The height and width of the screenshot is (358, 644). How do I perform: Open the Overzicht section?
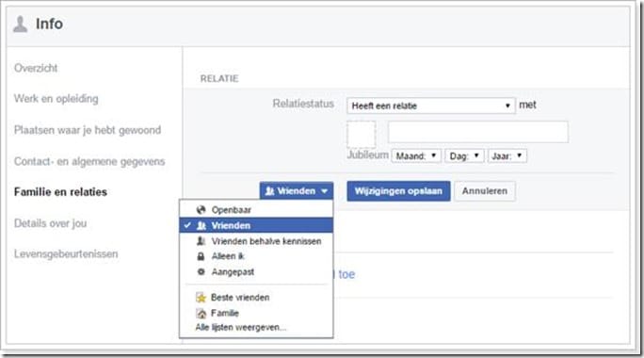(x=36, y=68)
